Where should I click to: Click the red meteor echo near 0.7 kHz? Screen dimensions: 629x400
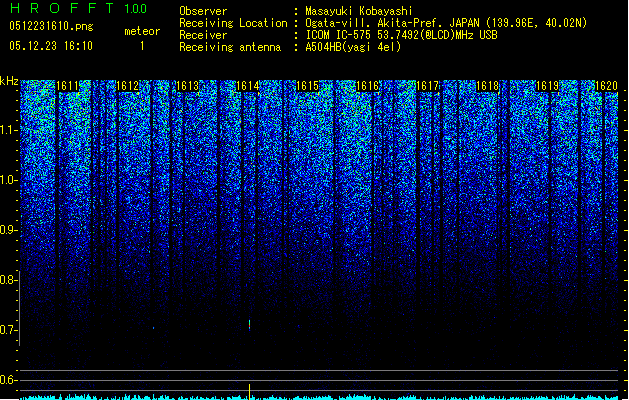250,325
